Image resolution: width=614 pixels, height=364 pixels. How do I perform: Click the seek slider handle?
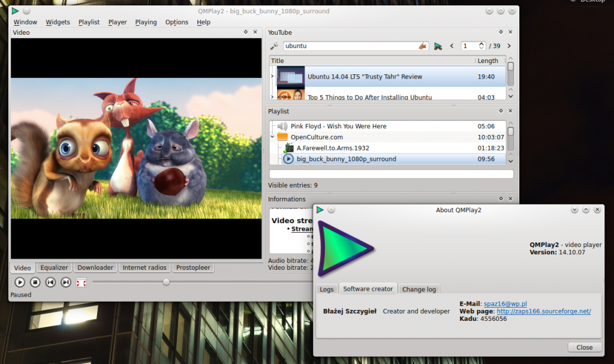(x=166, y=282)
